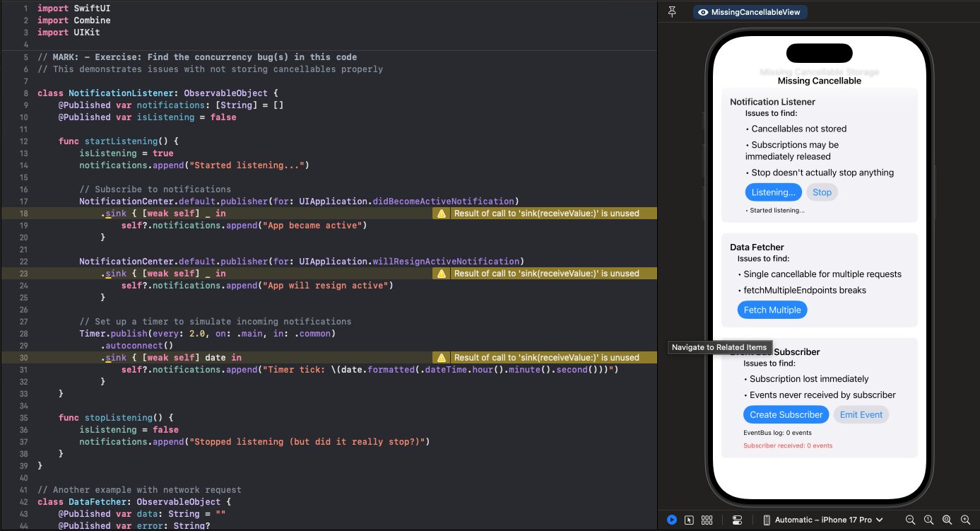Click line number 12 in the editor gutter
The width and height of the screenshot is (980, 531).
tap(25, 141)
